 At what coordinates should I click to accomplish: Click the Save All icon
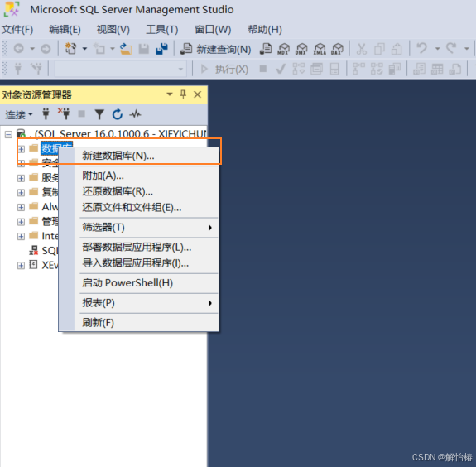[161, 49]
